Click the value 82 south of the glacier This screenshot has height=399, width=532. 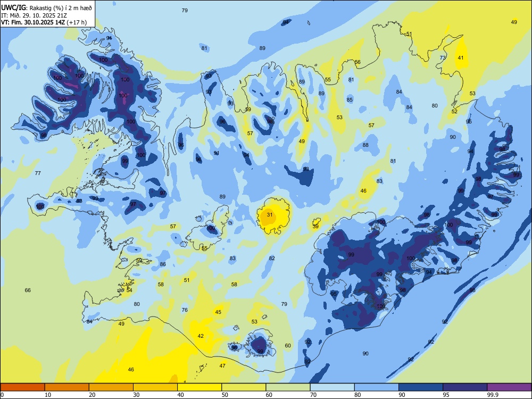(x=272, y=258)
